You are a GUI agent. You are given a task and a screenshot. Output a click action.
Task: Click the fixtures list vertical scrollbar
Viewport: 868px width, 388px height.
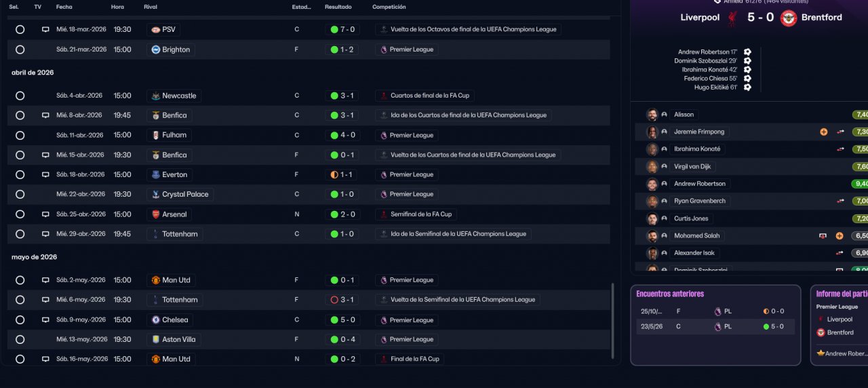click(612, 319)
